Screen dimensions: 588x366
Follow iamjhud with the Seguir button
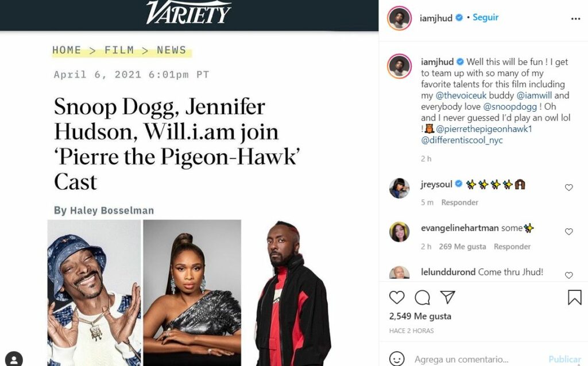pyautogui.click(x=485, y=17)
